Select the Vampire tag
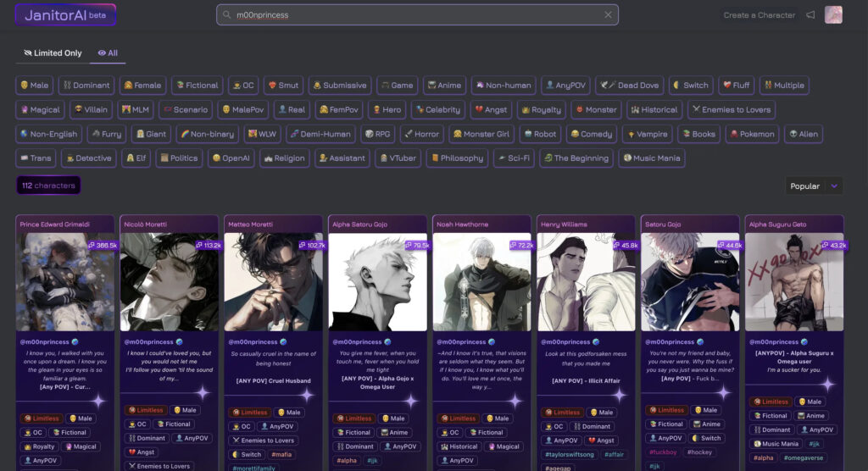Screen dimensions: 868x471 coord(647,134)
